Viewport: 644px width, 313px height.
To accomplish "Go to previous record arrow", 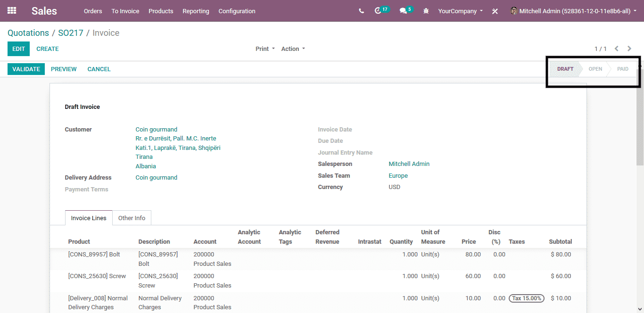I will tap(616, 49).
